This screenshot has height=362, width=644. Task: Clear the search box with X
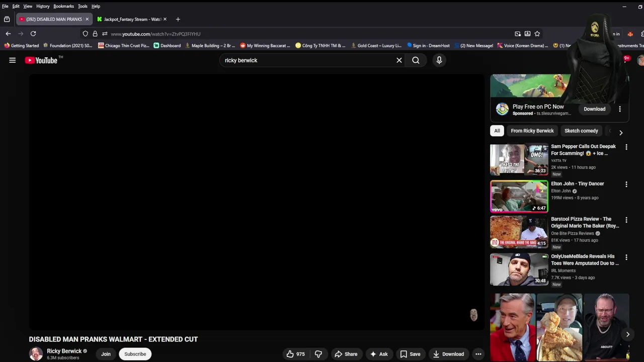click(x=399, y=60)
